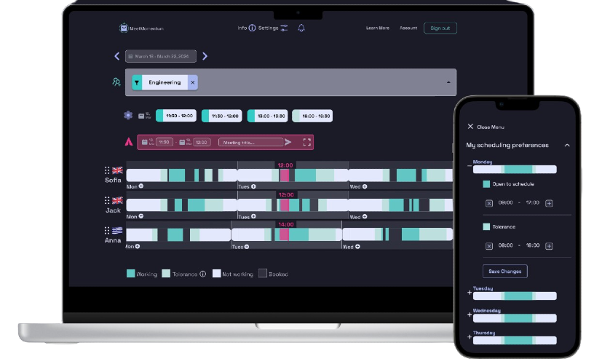Open the Info circle icon
Image resolution: width=594 pixels, height=364 pixels.
click(x=252, y=28)
